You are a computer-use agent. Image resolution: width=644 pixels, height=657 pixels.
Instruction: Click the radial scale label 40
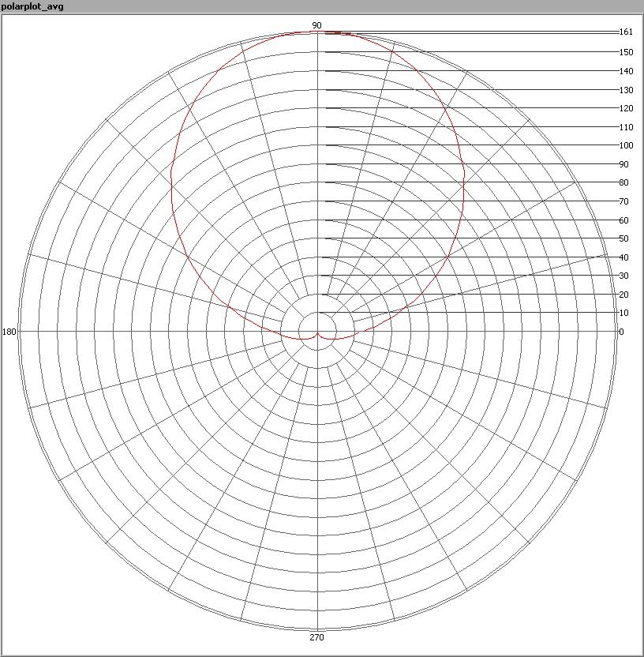[623, 257]
